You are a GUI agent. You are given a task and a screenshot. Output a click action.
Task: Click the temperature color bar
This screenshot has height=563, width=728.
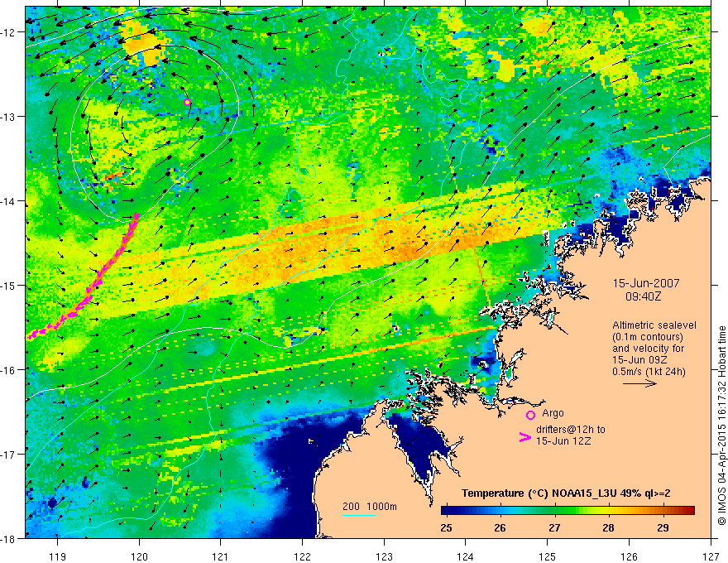[568, 511]
